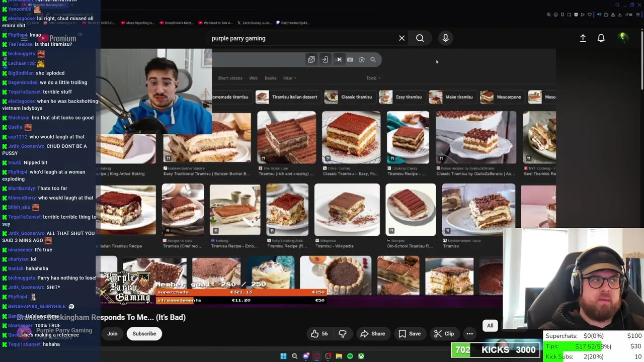Select the 'Classic tiramisu' suggestion chip
The height and width of the screenshot is (362, 644).
click(349, 97)
